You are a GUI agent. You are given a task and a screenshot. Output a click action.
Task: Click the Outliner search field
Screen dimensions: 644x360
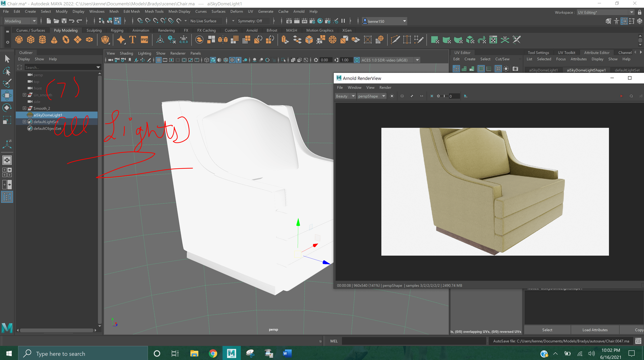(x=60, y=67)
